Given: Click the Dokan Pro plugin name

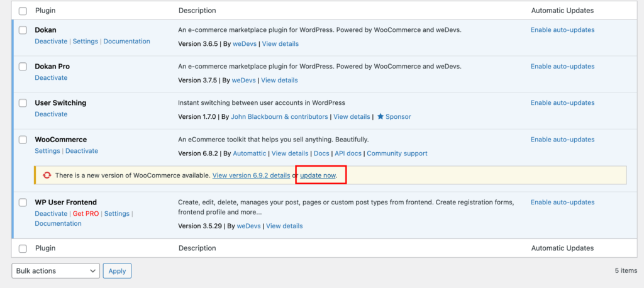Looking at the screenshot, I should click(x=52, y=67).
